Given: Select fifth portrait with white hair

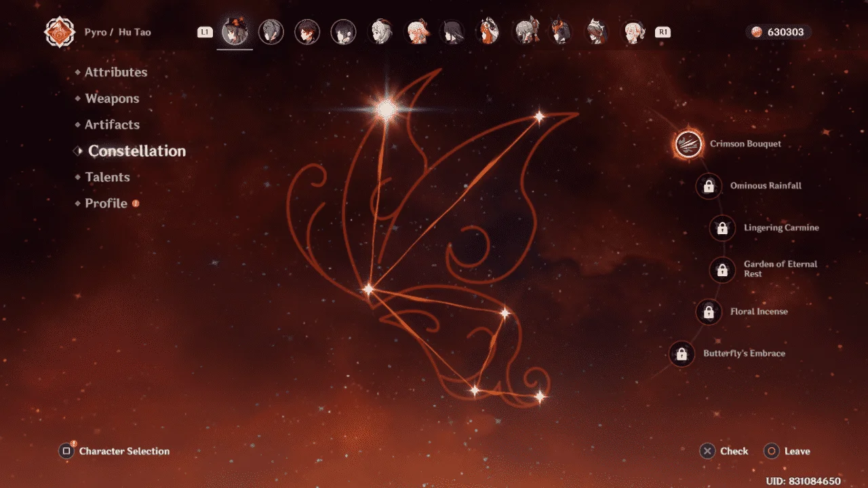Looking at the screenshot, I should pyautogui.click(x=380, y=32).
